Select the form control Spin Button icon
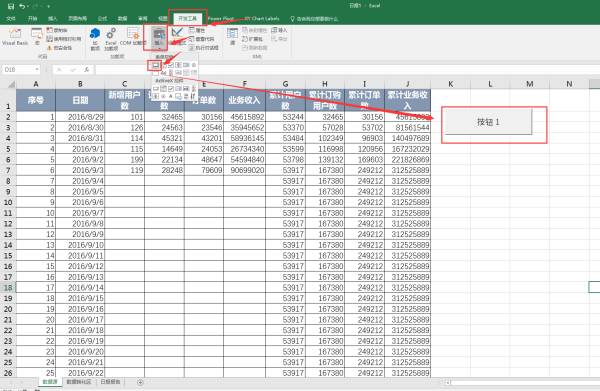This screenshot has width=600, height=391. (x=178, y=65)
